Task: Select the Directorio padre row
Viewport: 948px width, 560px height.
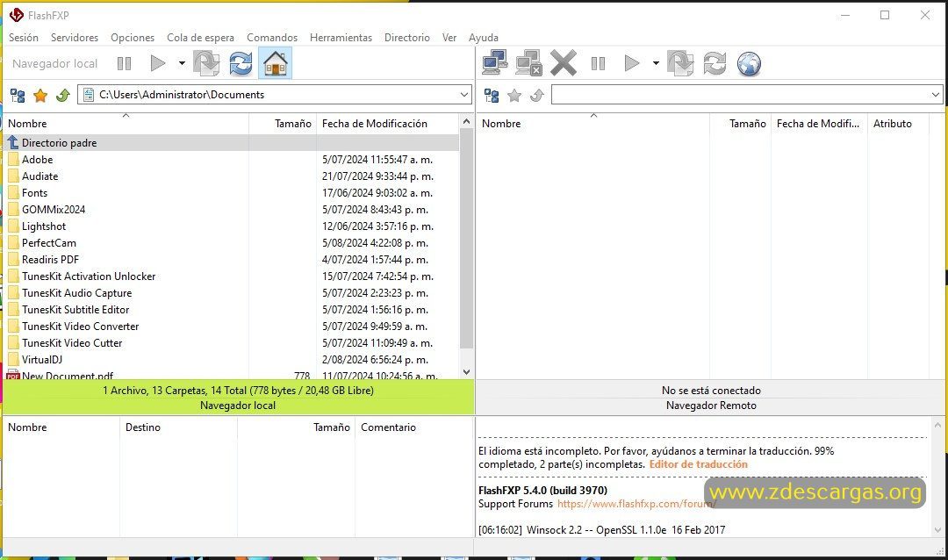Action: click(232, 143)
